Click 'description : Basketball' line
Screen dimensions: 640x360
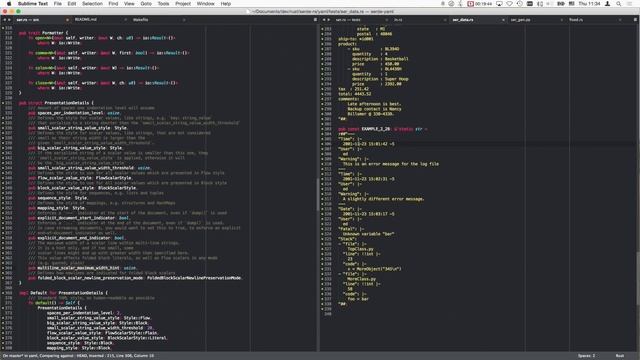coord(380,59)
